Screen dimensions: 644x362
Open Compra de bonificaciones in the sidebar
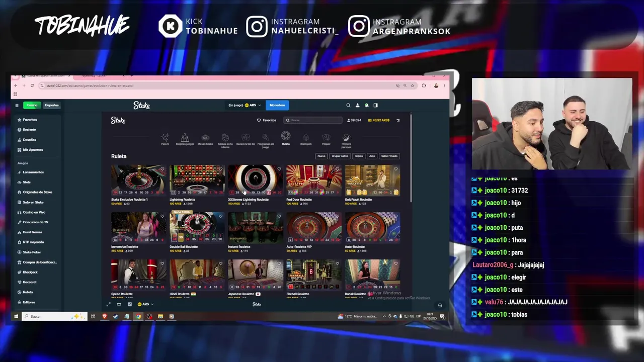click(x=37, y=262)
